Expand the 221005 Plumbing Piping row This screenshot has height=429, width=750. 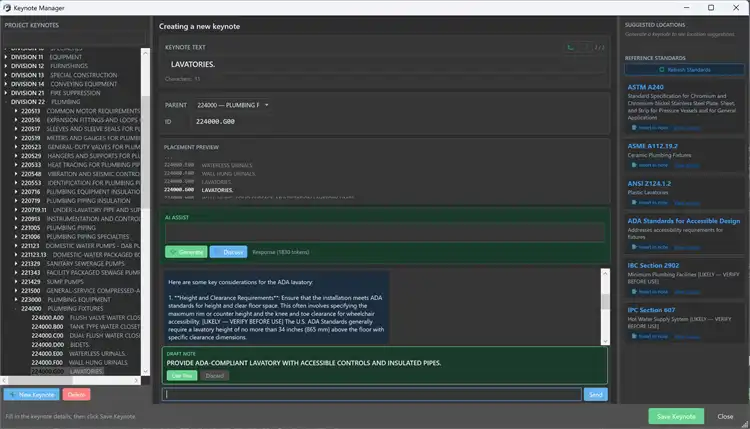(x=16, y=228)
